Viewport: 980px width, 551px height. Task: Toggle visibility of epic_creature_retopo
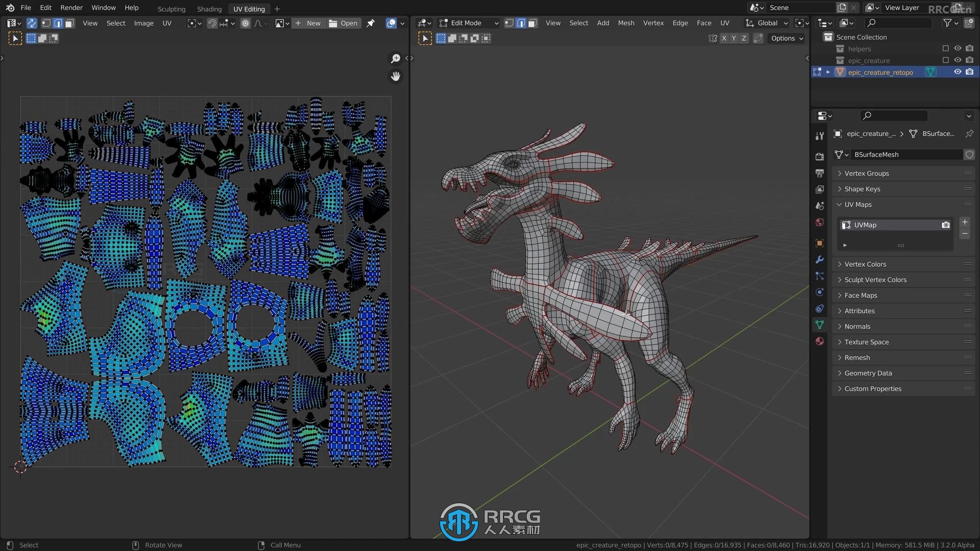click(x=957, y=71)
